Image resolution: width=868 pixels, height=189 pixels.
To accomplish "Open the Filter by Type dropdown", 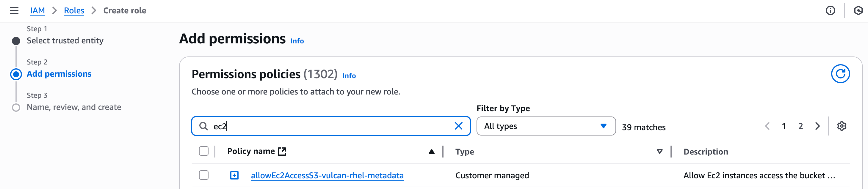I will coord(546,126).
